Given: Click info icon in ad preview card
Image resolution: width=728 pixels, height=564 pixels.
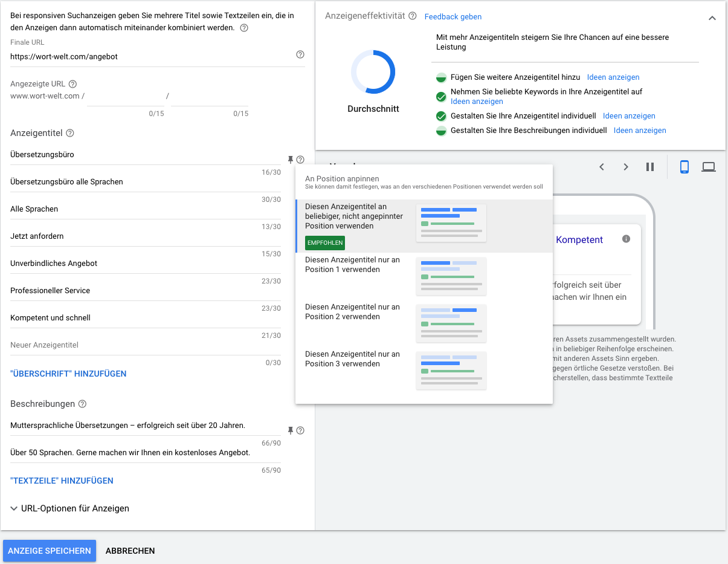Looking at the screenshot, I should point(626,239).
